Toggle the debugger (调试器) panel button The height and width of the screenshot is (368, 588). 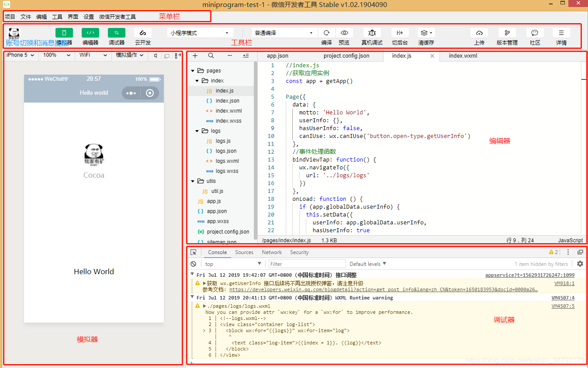point(117,33)
